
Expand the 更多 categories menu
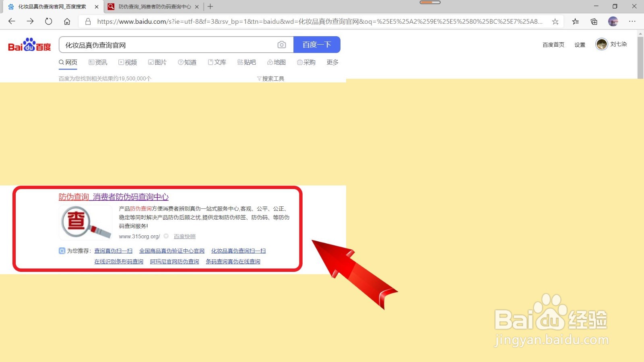332,62
